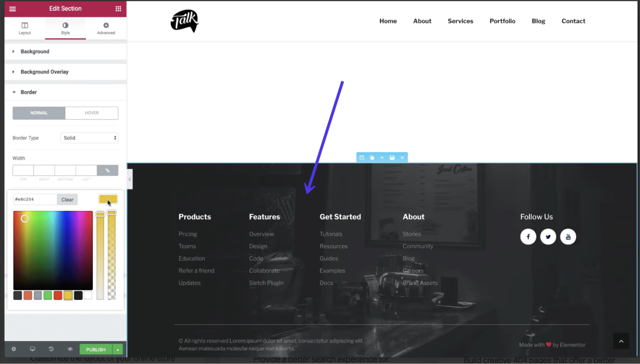The height and width of the screenshot is (364, 640).
Task: Click the Advanced tab in Edit Section
Action: [x=106, y=28]
